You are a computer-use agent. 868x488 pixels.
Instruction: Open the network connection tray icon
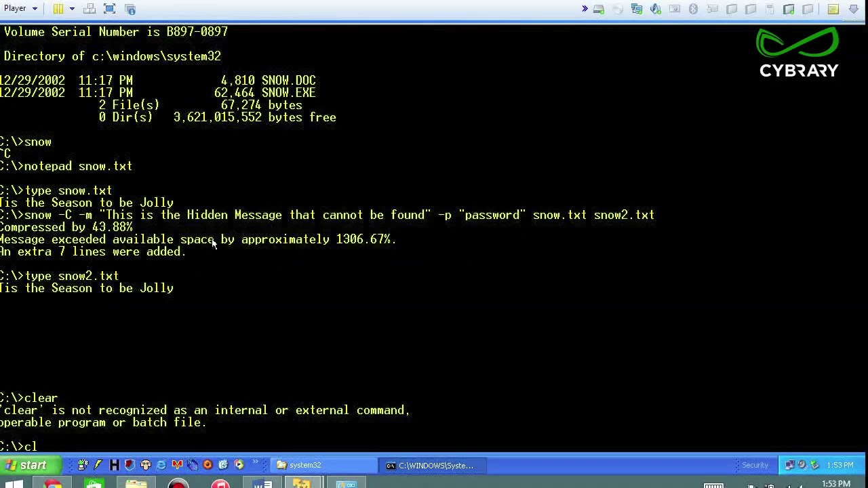[x=790, y=465]
